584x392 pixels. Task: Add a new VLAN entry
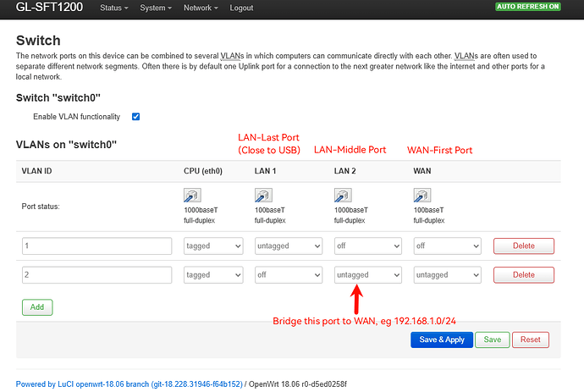[37, 306]
